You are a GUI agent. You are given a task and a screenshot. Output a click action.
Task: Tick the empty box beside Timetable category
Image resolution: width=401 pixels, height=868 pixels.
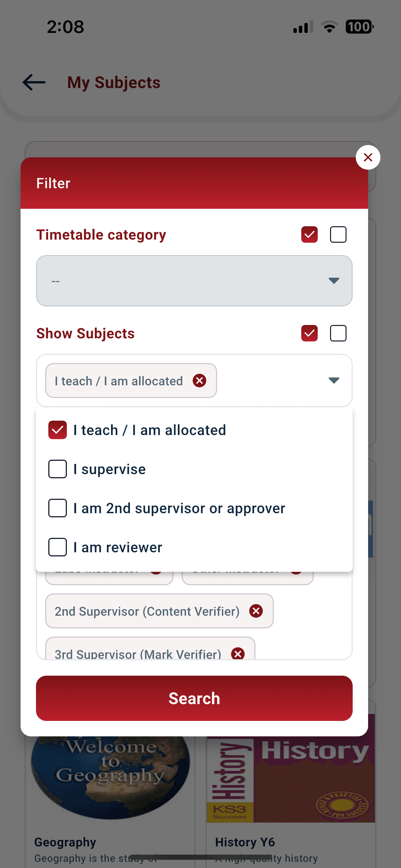pos(338,234)
